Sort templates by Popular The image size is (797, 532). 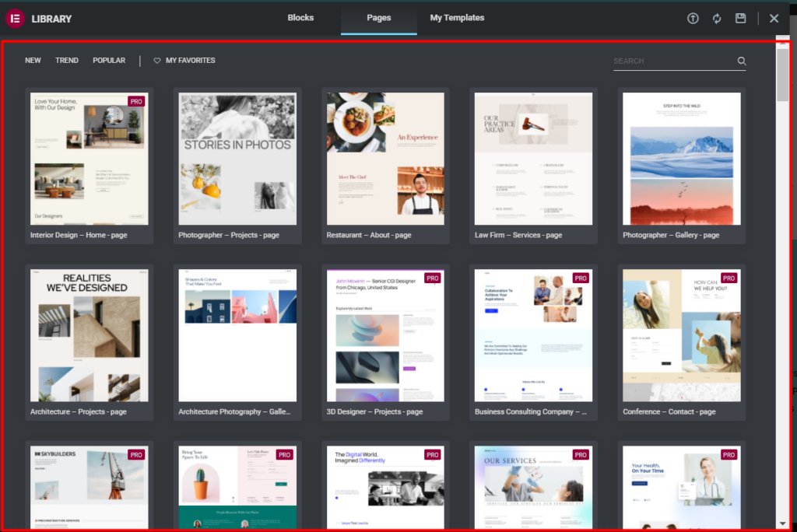109,61
